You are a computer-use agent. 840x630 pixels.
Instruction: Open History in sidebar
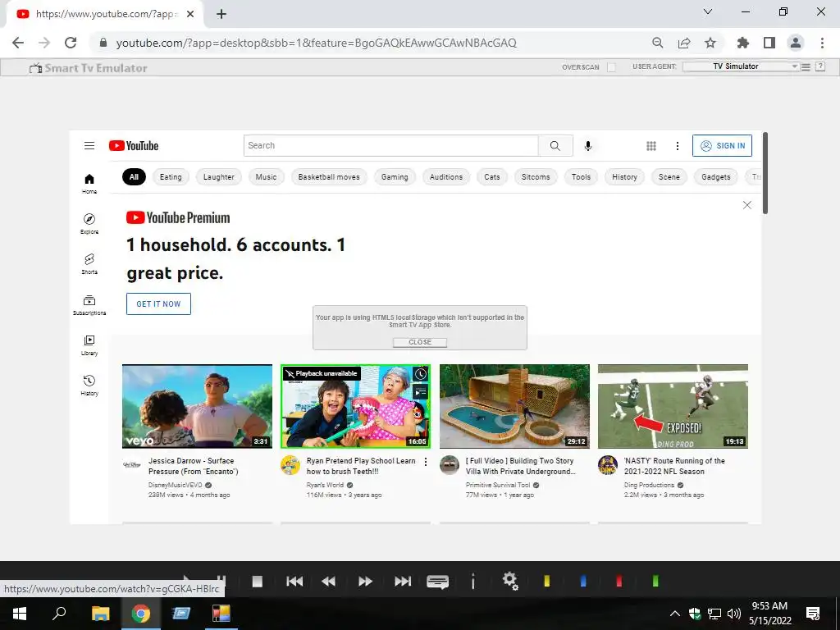click(89, 386)
